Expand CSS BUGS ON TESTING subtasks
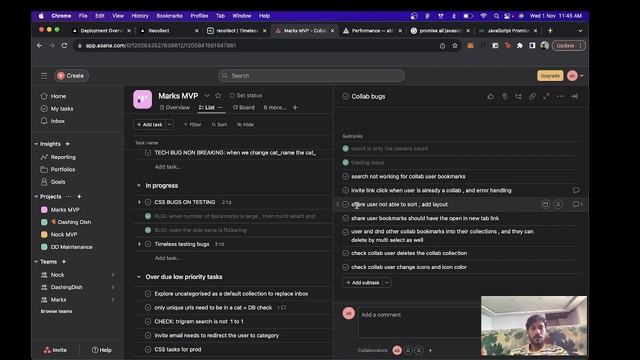 (x=139, y=202)
